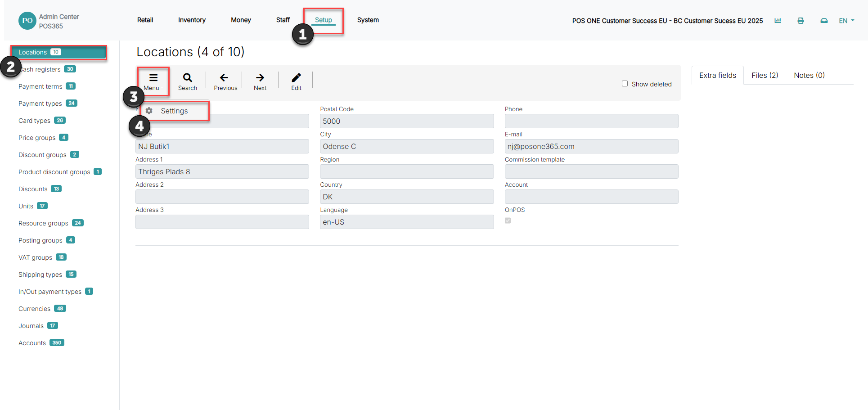Open the hamburger Menu icon
Viewport: 868px width, 410px height.
click(153, 77)
